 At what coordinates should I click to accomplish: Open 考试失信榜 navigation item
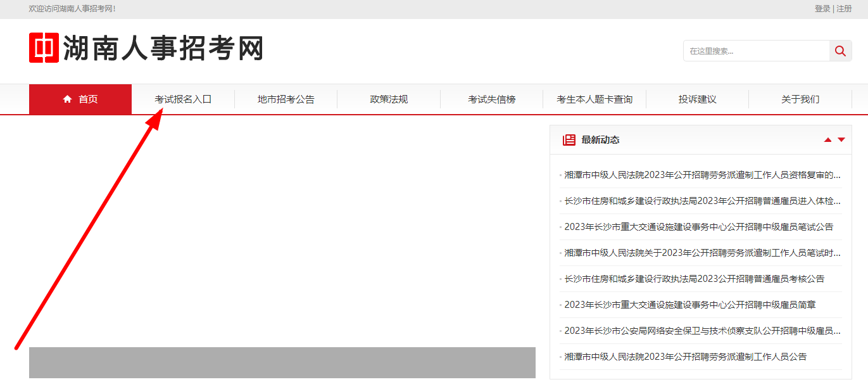(x=491, y=99)
